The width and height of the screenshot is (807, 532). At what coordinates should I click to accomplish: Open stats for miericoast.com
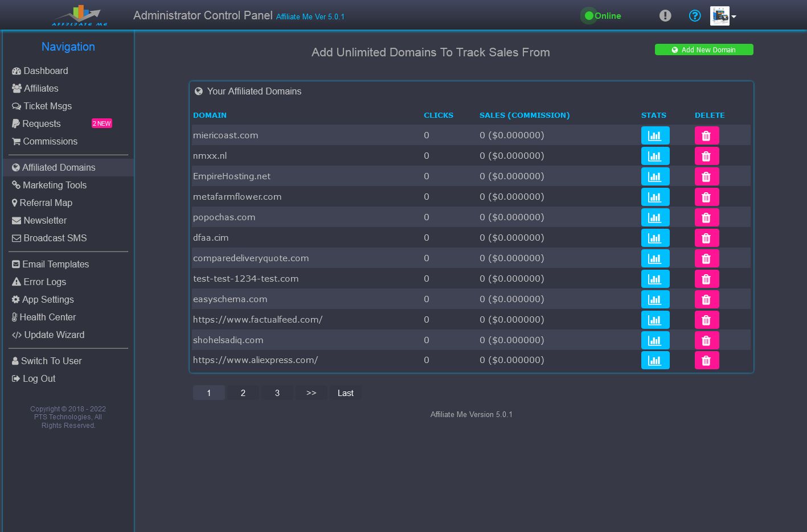[x=655, y=135]
